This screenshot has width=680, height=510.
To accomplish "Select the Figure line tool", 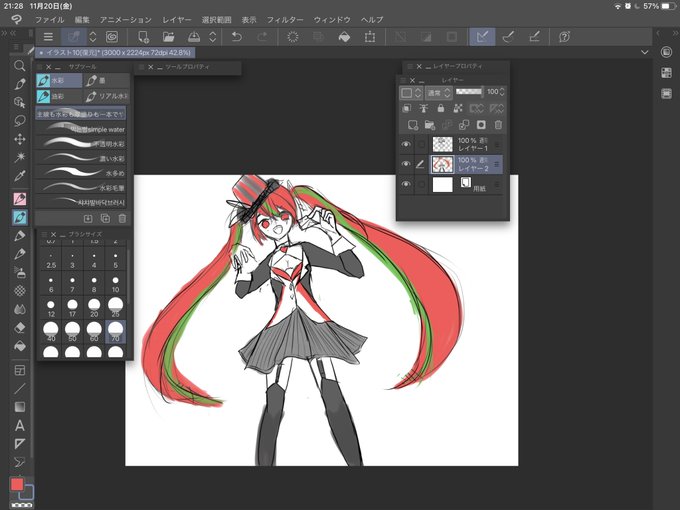I will click(20, 389).
